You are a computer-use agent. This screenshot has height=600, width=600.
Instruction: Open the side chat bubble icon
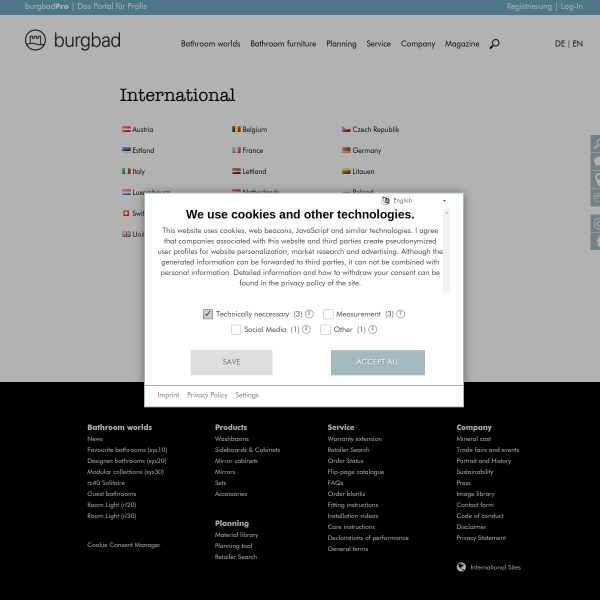595,161
